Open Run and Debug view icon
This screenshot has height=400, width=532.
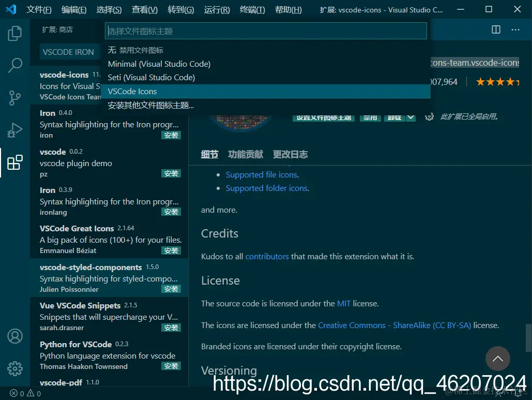click(x=15, y=130)
